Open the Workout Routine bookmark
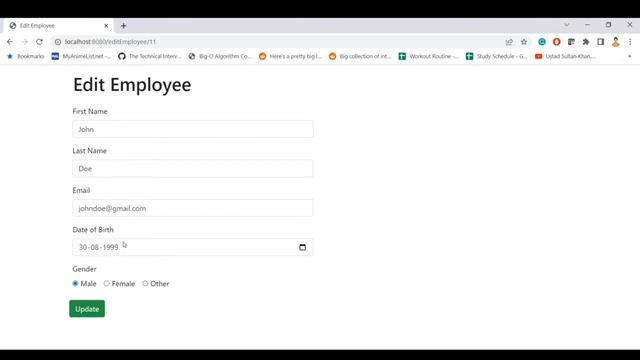This screenshot has width=640, height=360. [x=429, y=56]
